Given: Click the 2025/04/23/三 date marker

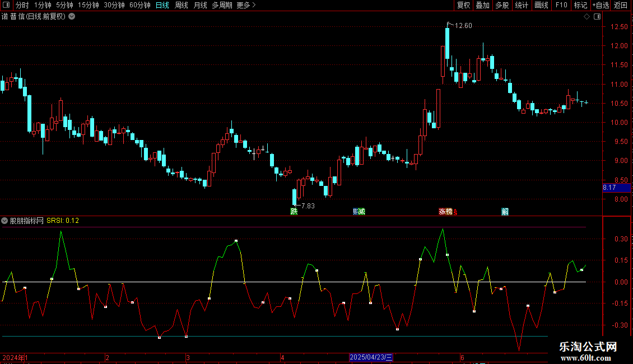Looking at the screenshot, I should pyautogui.click(x=371, y=357).
